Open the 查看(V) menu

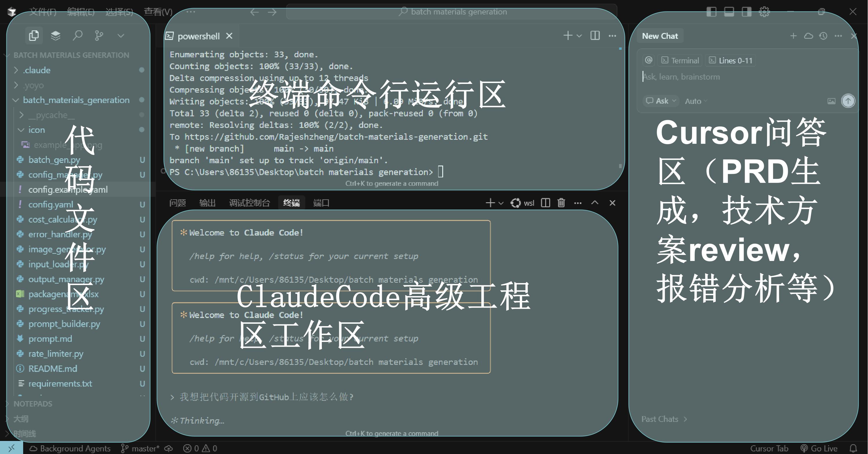[158, 12]
